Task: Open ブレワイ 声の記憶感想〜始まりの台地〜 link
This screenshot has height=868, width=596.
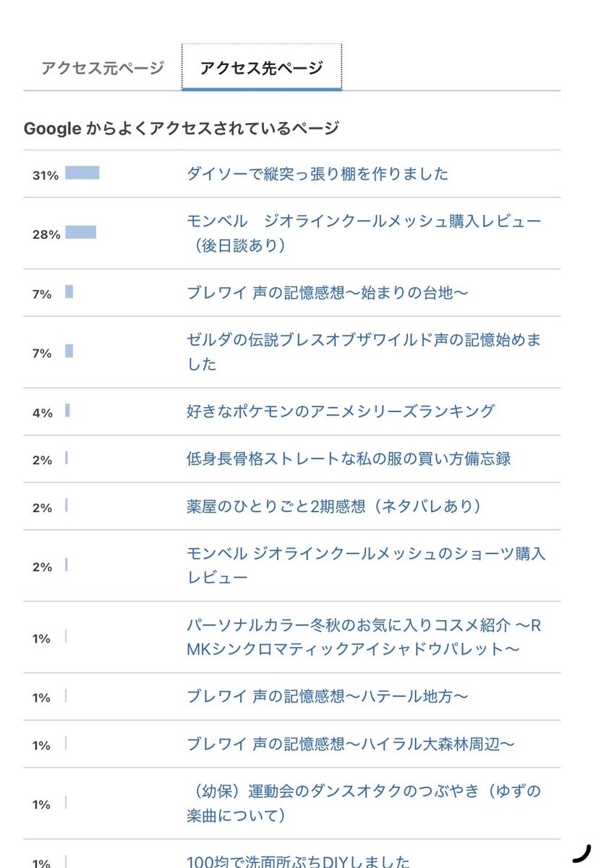Action: coord(328,293)
